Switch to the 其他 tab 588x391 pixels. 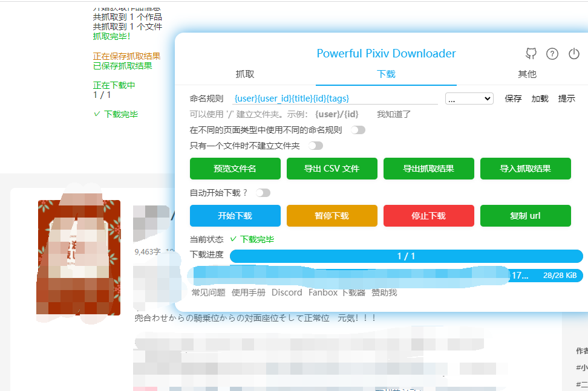tap(528, 74)
